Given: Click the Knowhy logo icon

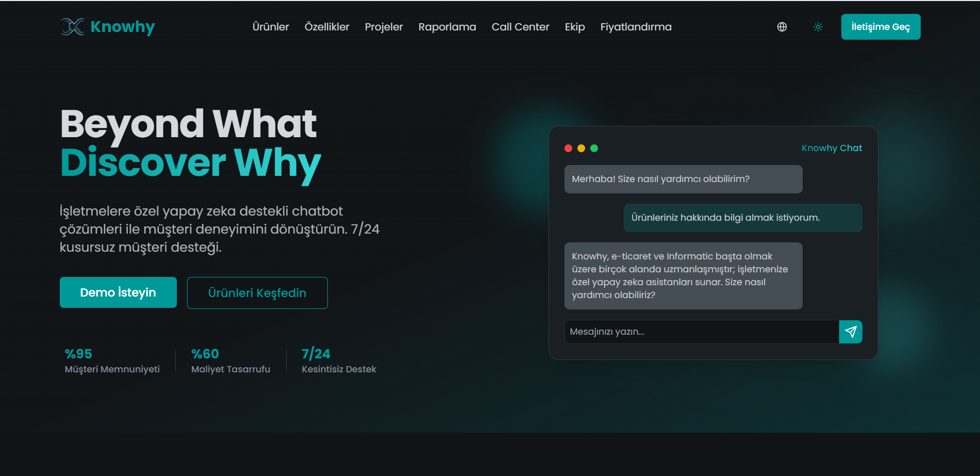Looking at the screenshot, I should point(72,27).
